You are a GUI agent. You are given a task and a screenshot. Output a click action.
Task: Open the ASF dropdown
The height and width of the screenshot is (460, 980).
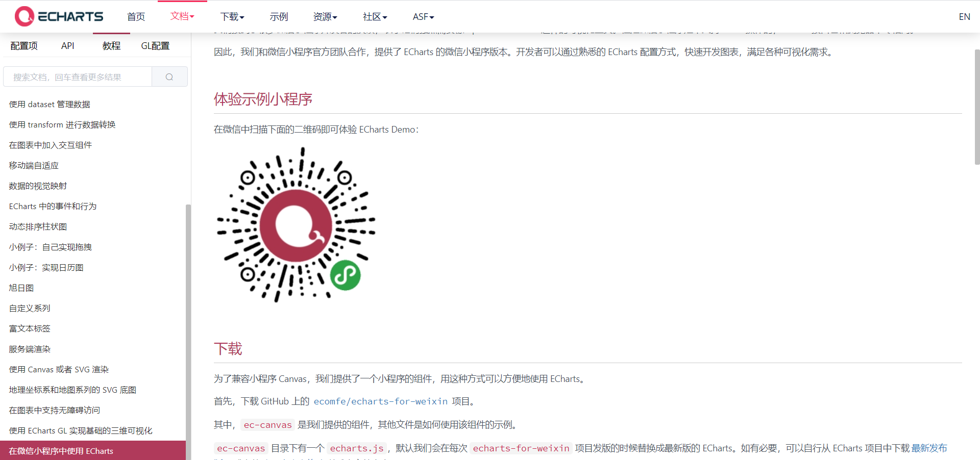(x=423, y=16)
